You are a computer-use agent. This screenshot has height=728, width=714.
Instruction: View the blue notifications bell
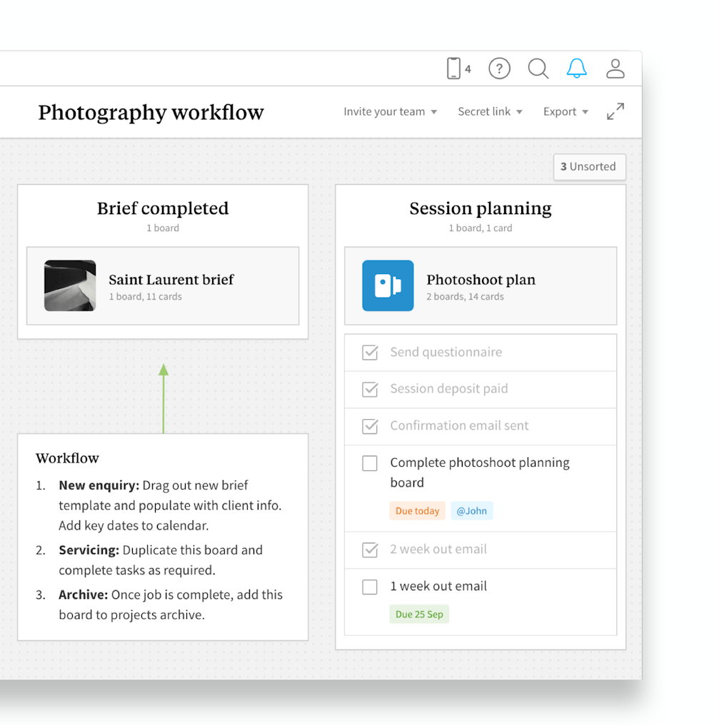coord(576,69)
